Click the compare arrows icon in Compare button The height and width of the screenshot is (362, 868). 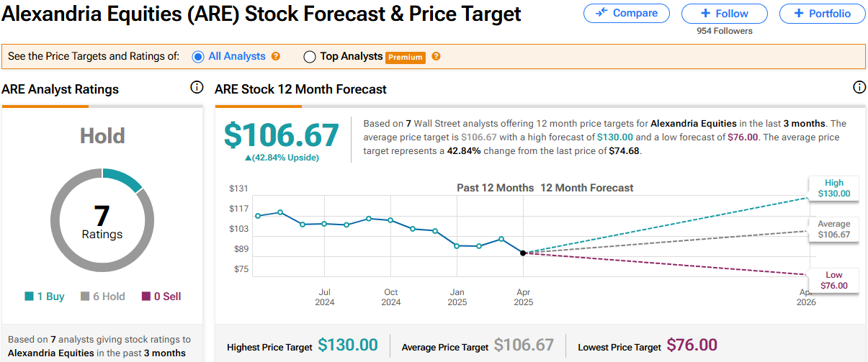click(x=601, y=14)
